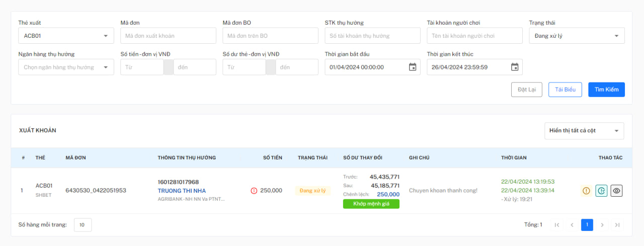
Task: Click the Mã đơn input field
Action: pyautogui.click(x=168, y=36)
